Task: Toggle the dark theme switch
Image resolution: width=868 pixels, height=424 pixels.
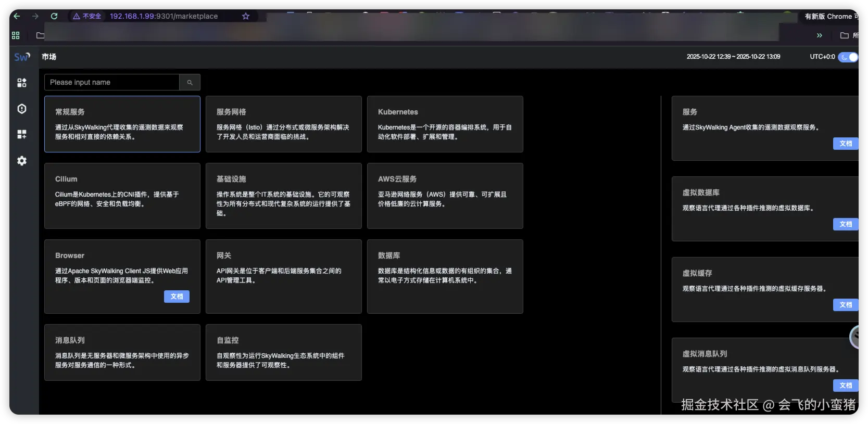Action: click(x=848, y=57)
